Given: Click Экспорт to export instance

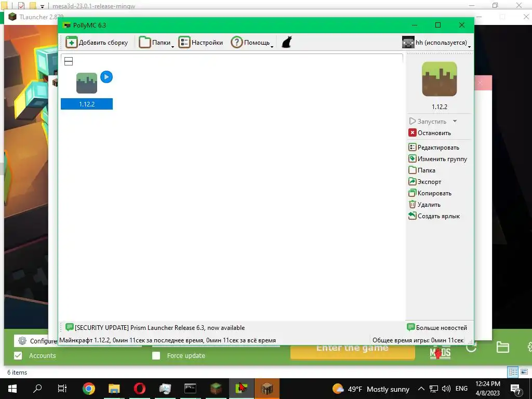Looking at the screenshot, I should pyautogui.click(x=425, y=182).
